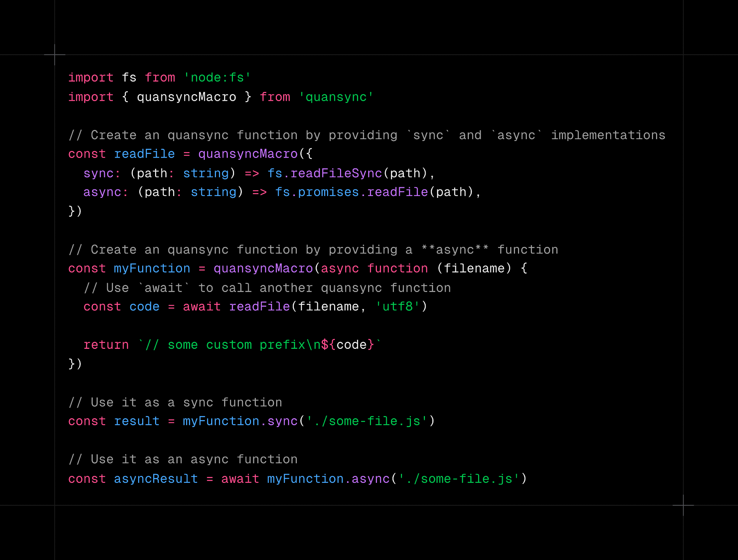Click the bottom-right crosshair corner marker
Screen dimensions: 738x560
[683, 505]
